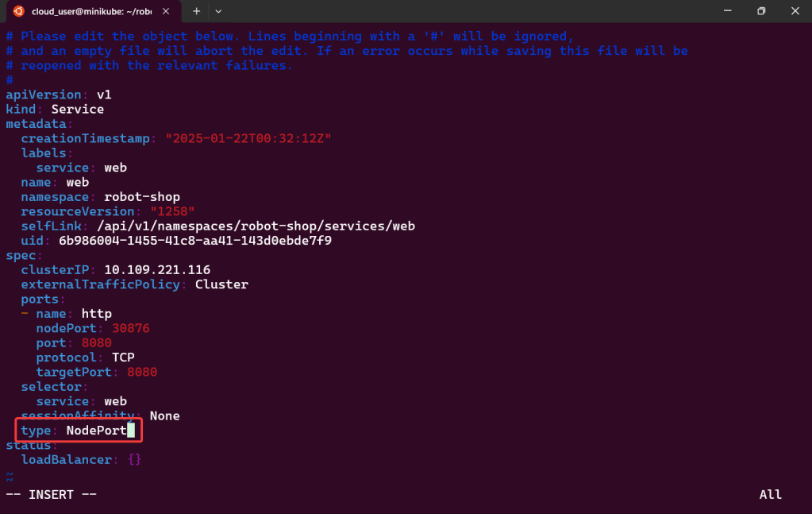This screenshot has height=514, width=812.
Task: Click the "All" scroll position indicator
Action: coord(770,494)
